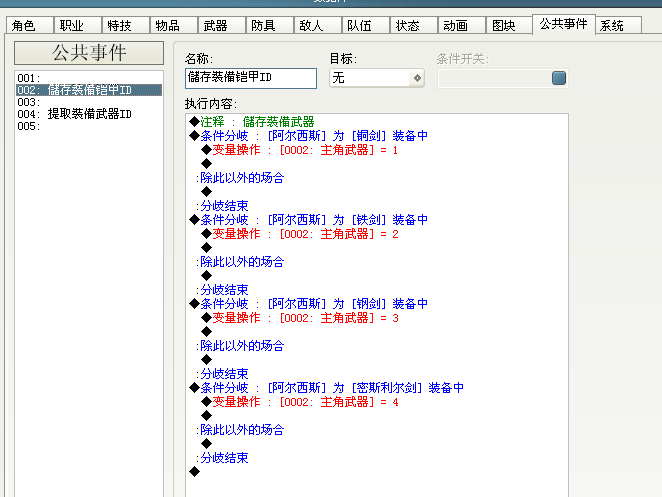Click the 条件开关 selector blue button
The image size is (662, 497).
pos(559,78)
